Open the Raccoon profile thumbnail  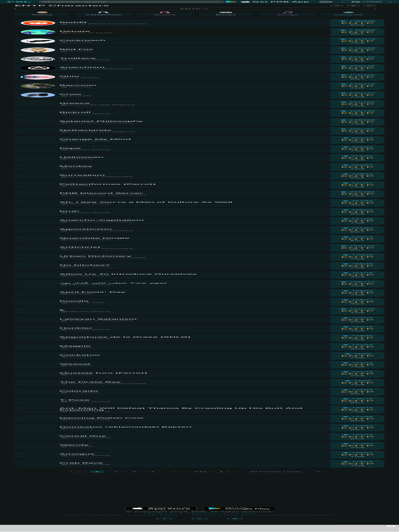tap(37, 86)
